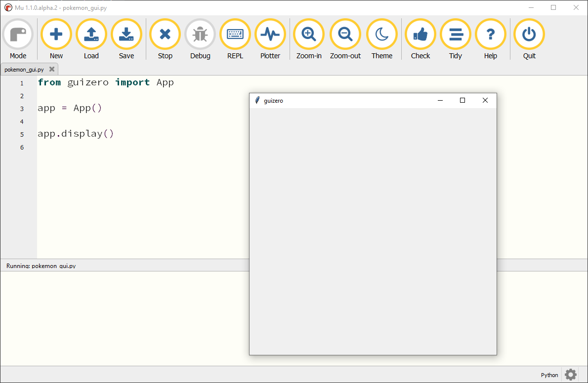Click the 'app.display()' code line
The image size is (588, 383).
coord(76,134)
